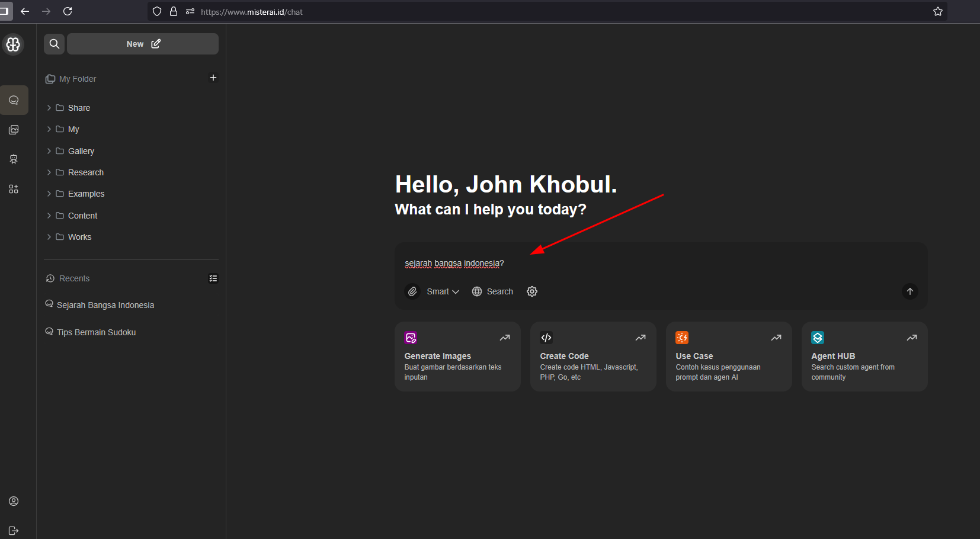Open chat settings gear icon
Screen dimensions: 980x539
[532, 291]
